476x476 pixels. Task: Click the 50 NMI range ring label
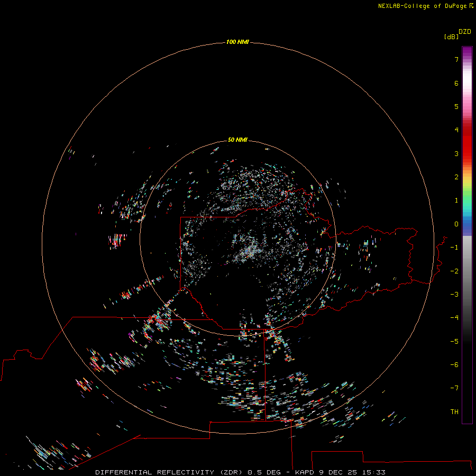237,140
